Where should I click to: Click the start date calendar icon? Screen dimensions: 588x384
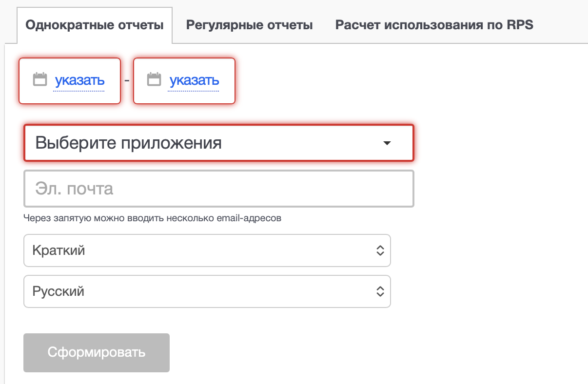pyautogui.click(x=40, y=79)
